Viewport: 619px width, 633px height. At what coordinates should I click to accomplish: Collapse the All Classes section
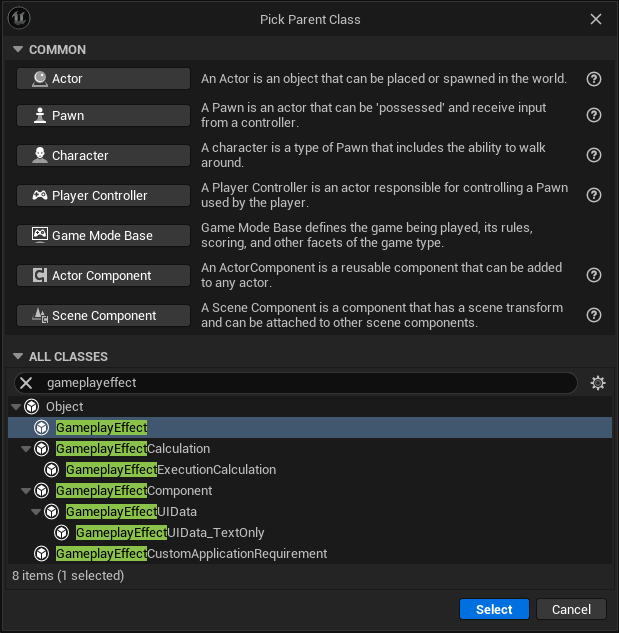pos(17,357)
